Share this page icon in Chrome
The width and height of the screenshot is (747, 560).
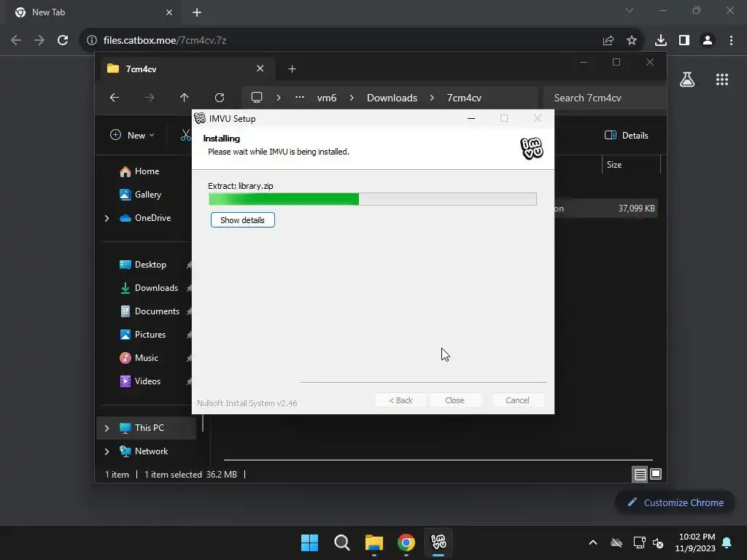tap(608, 41)
